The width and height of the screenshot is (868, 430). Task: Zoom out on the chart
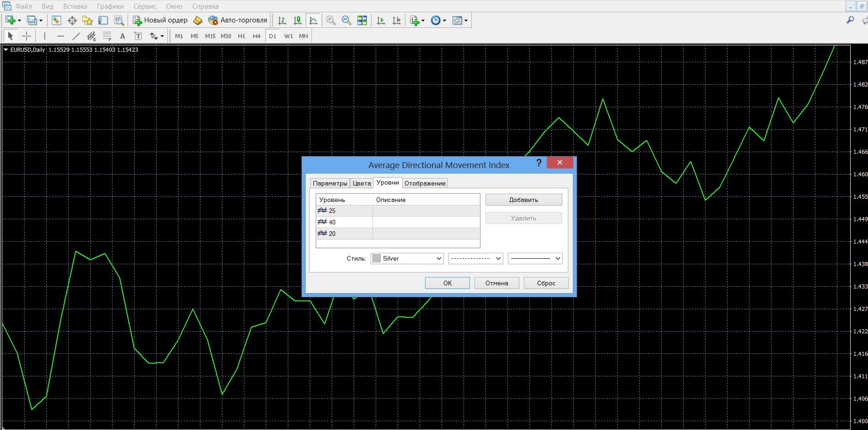346,20
